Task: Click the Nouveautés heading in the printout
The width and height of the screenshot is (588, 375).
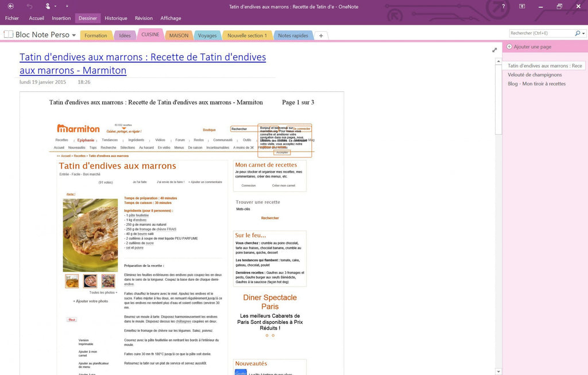Action: [251, 364]
